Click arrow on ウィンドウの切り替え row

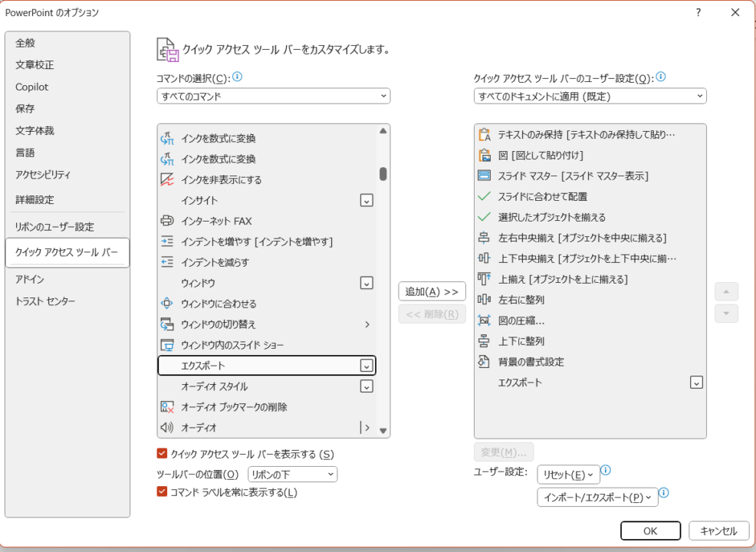tap(367, 324)
